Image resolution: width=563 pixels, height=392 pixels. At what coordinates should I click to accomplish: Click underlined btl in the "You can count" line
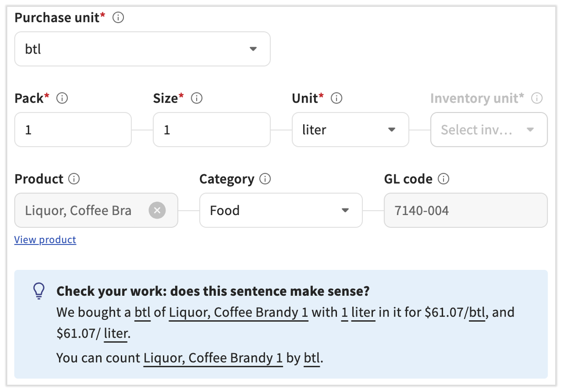coord(311,358)
